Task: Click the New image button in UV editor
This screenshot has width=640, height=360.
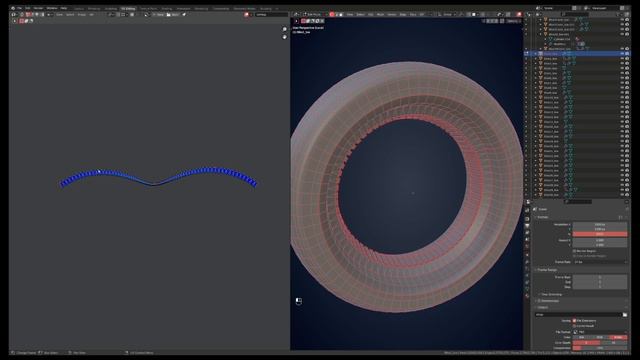Action: 158,14
